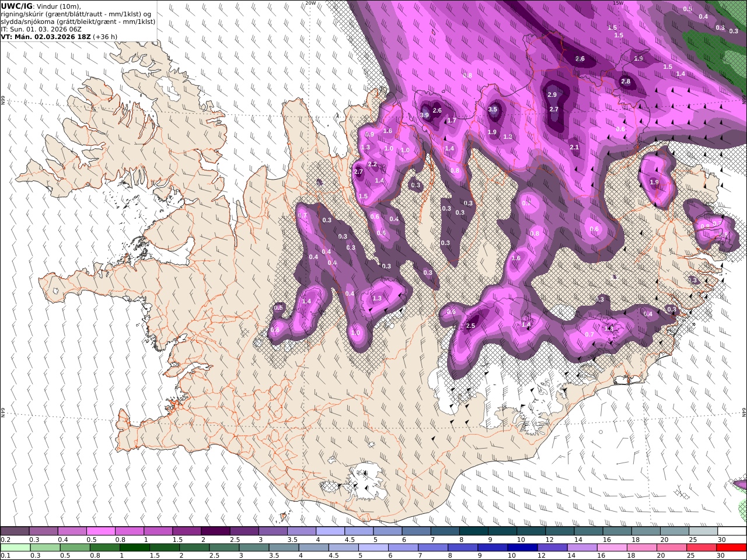The height and width of the screenshot is (560, 747).
Task: Pick rain scale swatch between 18 and 20
Action: coord(641,547)
